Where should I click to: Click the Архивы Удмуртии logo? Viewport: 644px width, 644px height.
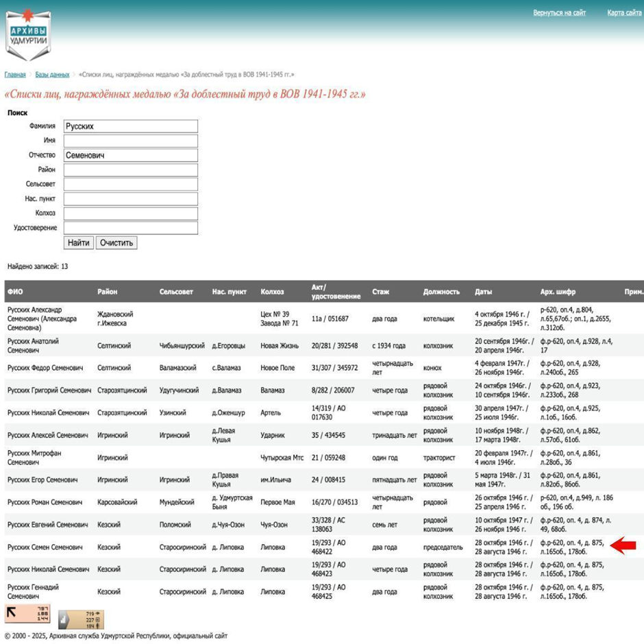(29, 35)
